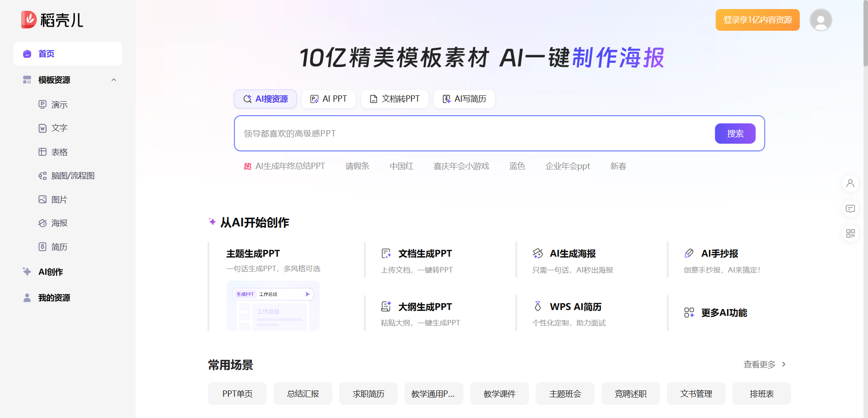
Task: Collapse the 模板资源 section
Action: 113,80
